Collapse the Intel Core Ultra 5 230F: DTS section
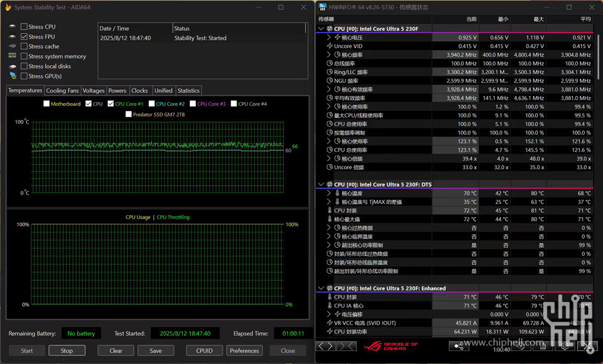Image resolution: width=603 pixels, height=364 pixels. click(x=321, y=184)
